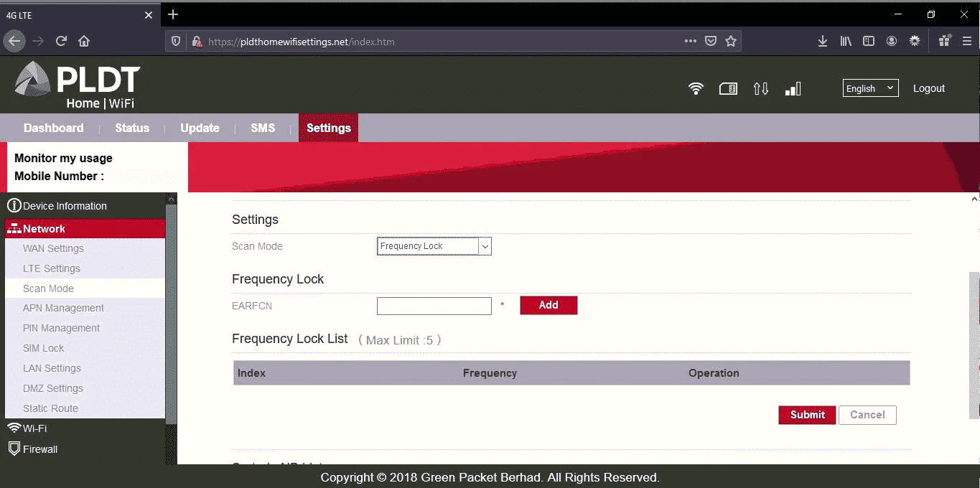The height and width of the screenshot is (488, 980).
Task: Select the Settings tab
Action: [329, 128]
